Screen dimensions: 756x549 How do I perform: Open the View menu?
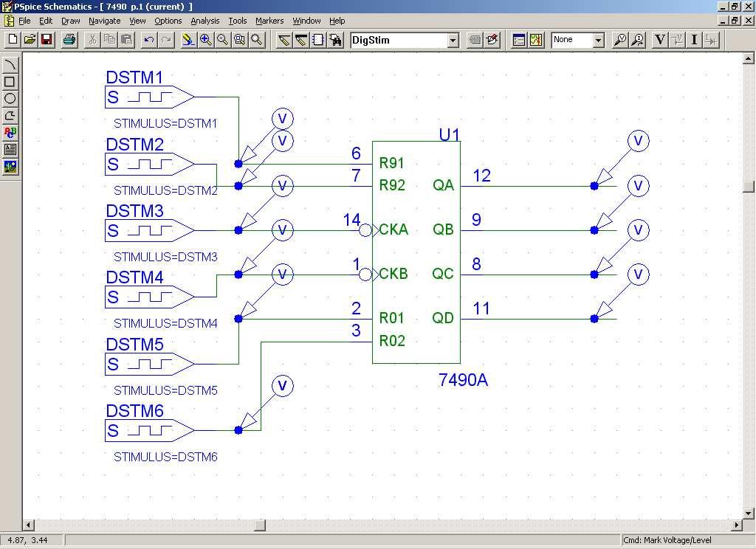pyautogui.click(x=137, y=21)
